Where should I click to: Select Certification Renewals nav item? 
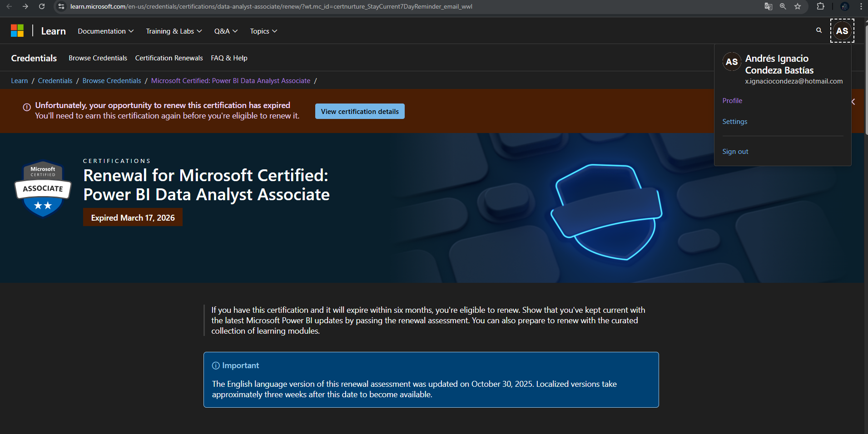[x=169, y=58]
